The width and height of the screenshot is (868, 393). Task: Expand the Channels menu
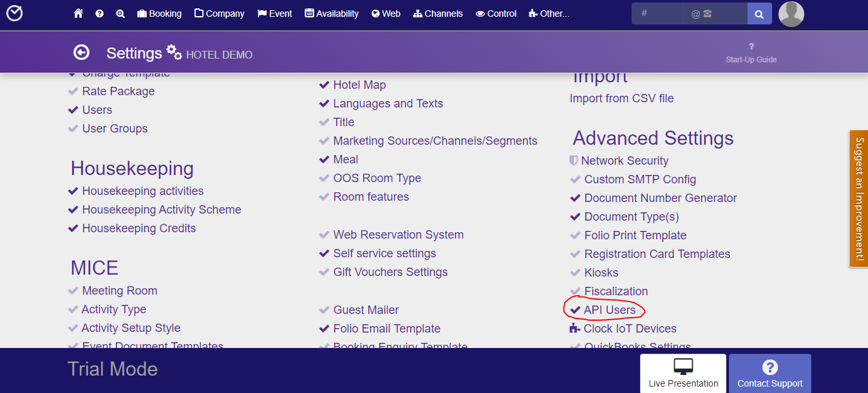point(438,14)
